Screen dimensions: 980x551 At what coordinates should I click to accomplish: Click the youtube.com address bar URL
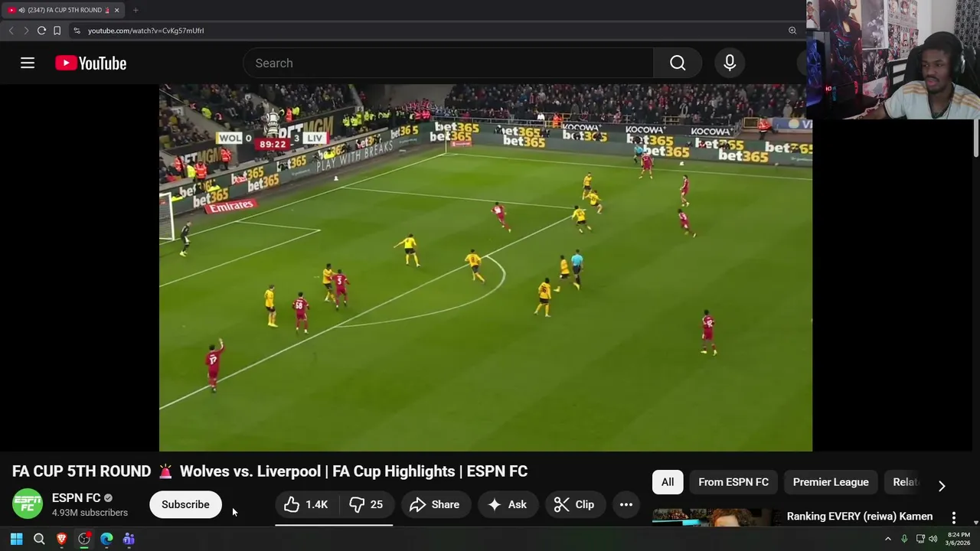[x=145, y=31]
